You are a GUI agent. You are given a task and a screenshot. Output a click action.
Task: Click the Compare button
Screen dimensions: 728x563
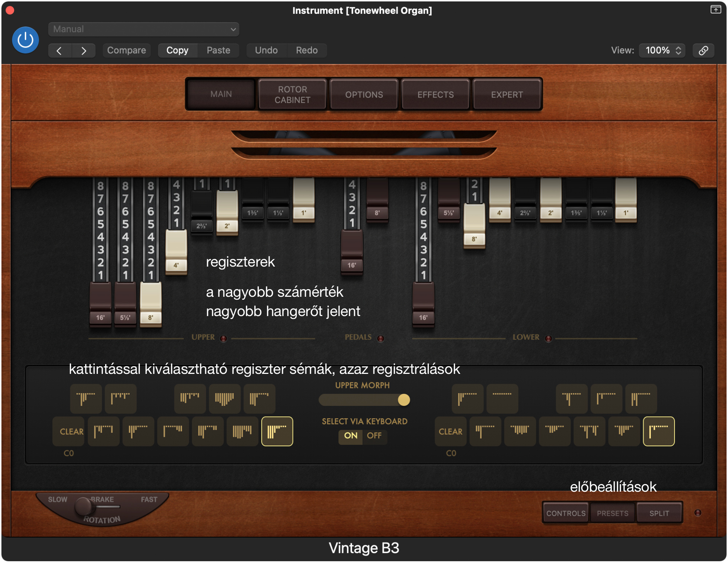pos(126,51)
